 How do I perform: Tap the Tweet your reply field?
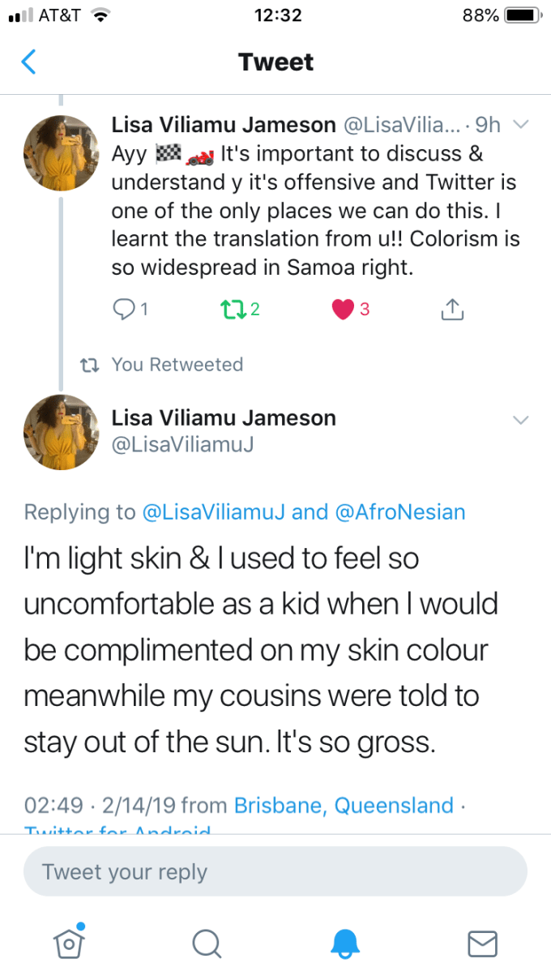[x=275, y=872]
